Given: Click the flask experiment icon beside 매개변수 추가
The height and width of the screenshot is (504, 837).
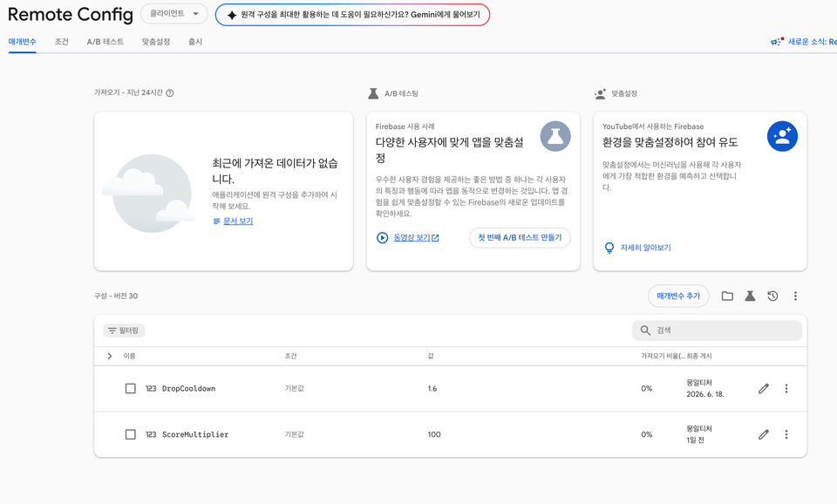Looking at the screenshot, I should pyautogui.click(x=750, y=296).
